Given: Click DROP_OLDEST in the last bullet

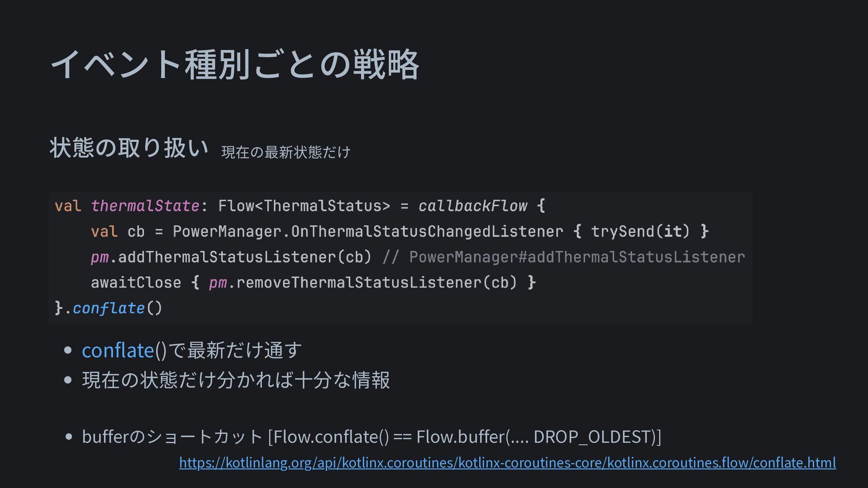Looking at the screenshot, I should [x=591, y=437].
